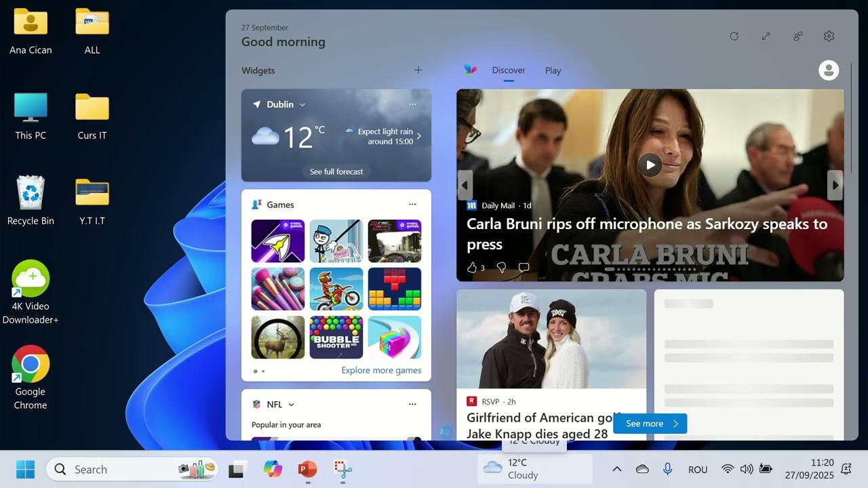Screen dimensions: 868x488
Task: Open more options on the Games widget
Action: (412, 204)
